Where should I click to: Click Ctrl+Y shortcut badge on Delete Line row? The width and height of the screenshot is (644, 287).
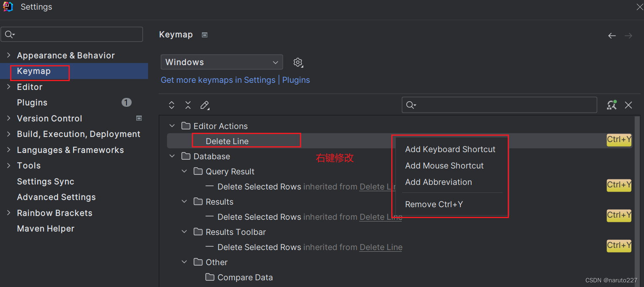[619, 140]
